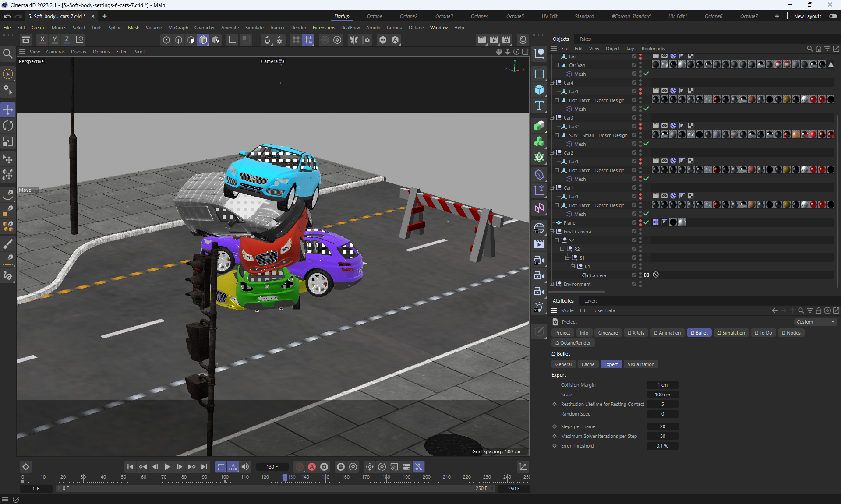Image resolution: width=841 pixels, height=504 pixels.
Task: Toggle X-axis lock in top toolbar
Action: (42, 40)
